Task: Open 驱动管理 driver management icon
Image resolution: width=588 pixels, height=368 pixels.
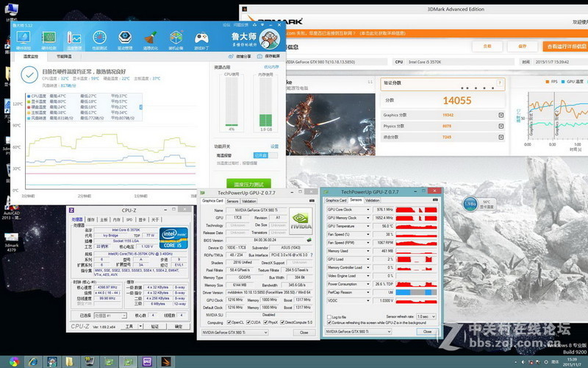Action: pyautogui.click(x=125, y=40)
